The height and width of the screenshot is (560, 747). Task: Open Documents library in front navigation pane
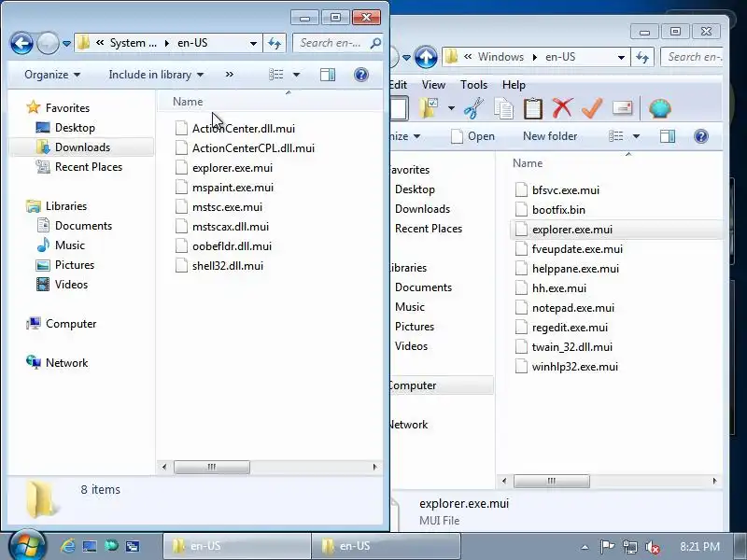83,226
